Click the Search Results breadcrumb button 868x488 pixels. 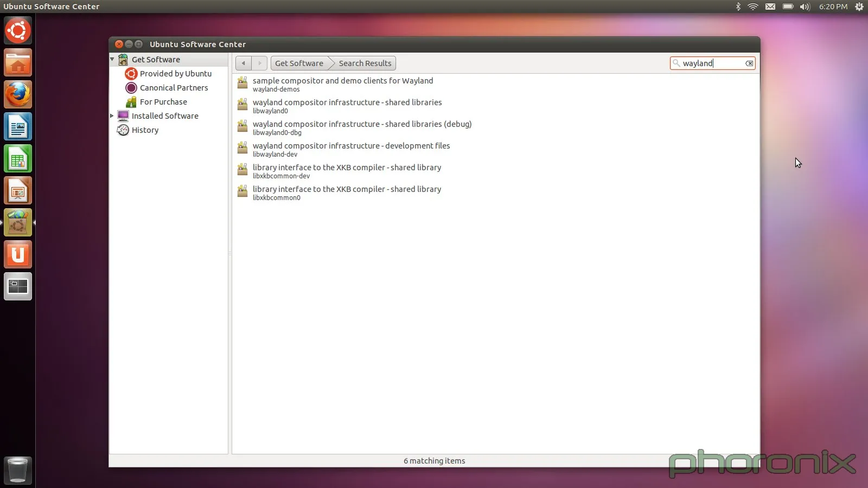click(365, 63)
